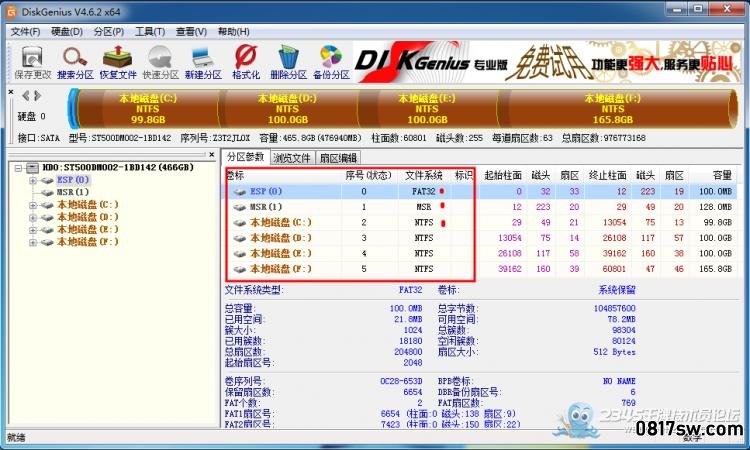Viewport: 750px width, 450px height.
Task: Click start cylinder 13054 in D: row
Action: pyautogui.click(x=509, y=238)
